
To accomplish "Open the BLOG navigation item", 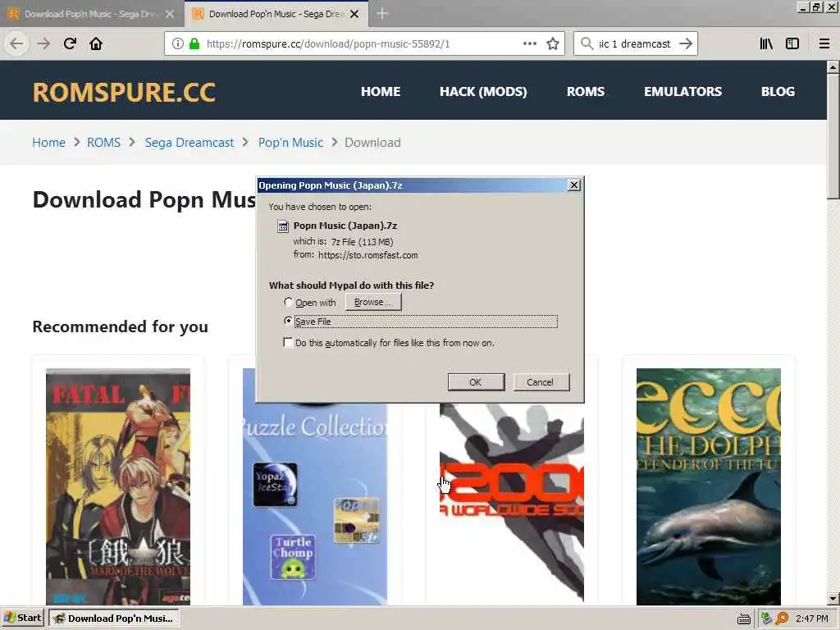I will [778, 91].
